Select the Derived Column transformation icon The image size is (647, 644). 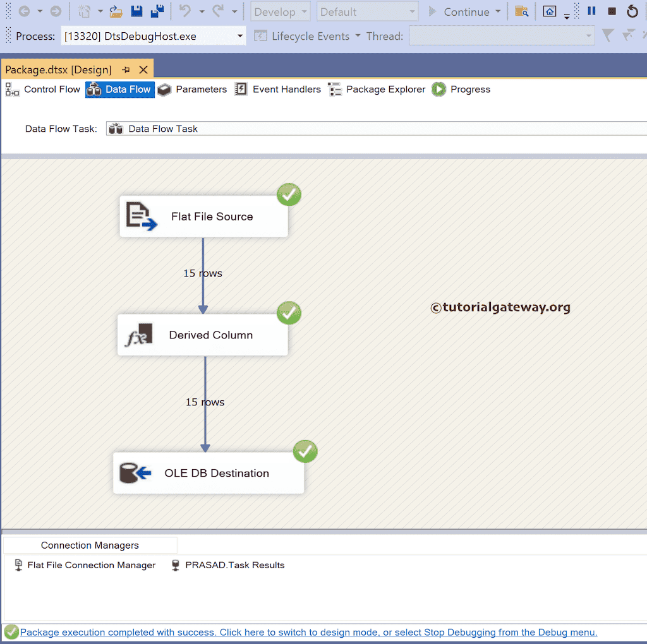pyautogui.click(x=140, y=335)
